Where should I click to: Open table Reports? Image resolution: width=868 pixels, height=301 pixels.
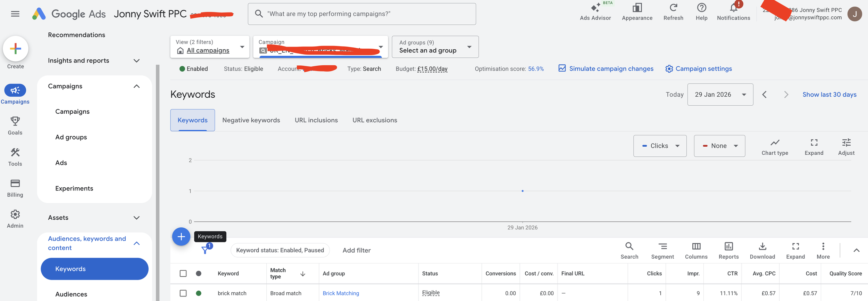click(x=728, y=251)
